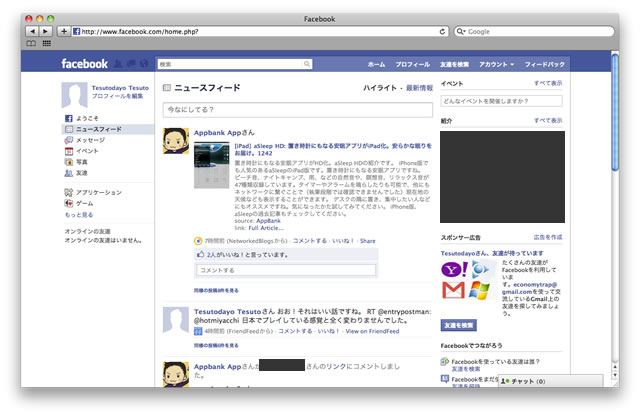
Task: Click the Google search field in Safari
Action: (534, 31)
